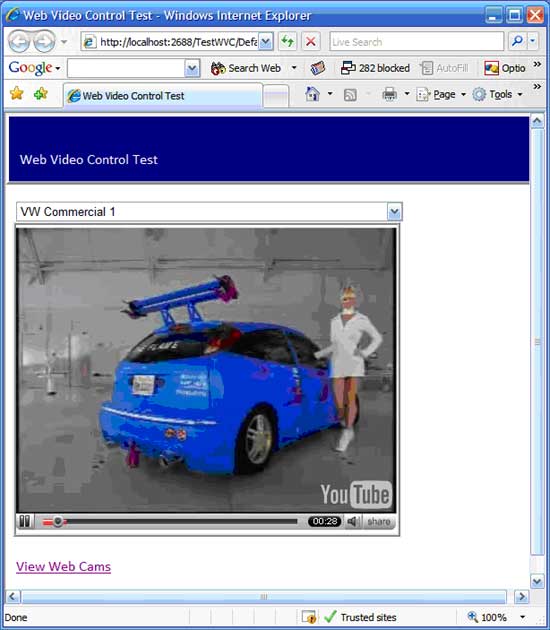Click the Trusted sites status indicator
Viewport: 550px width, 630px height.
pos(360,617)
